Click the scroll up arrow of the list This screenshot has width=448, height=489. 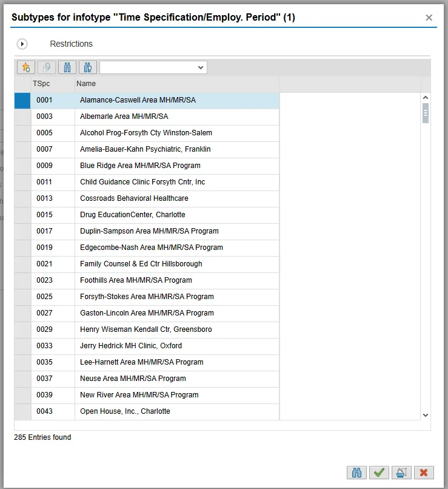coord(426,98)
